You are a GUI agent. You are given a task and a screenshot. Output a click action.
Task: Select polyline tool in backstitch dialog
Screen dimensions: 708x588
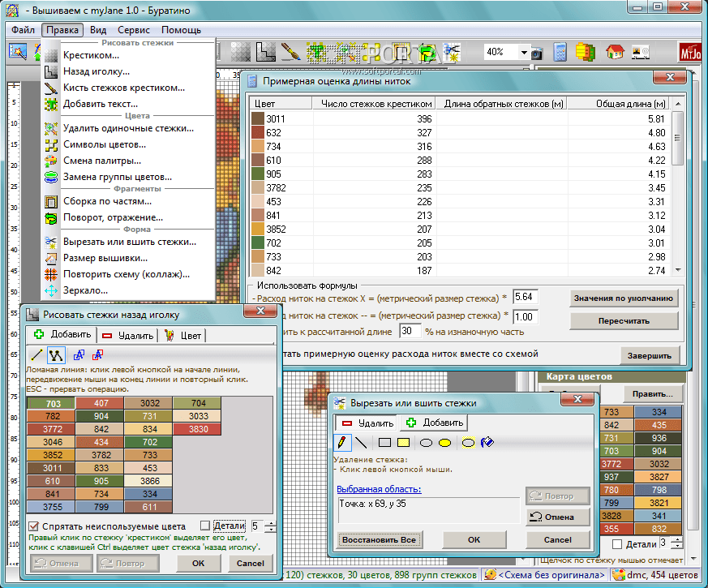coord(56,355)
